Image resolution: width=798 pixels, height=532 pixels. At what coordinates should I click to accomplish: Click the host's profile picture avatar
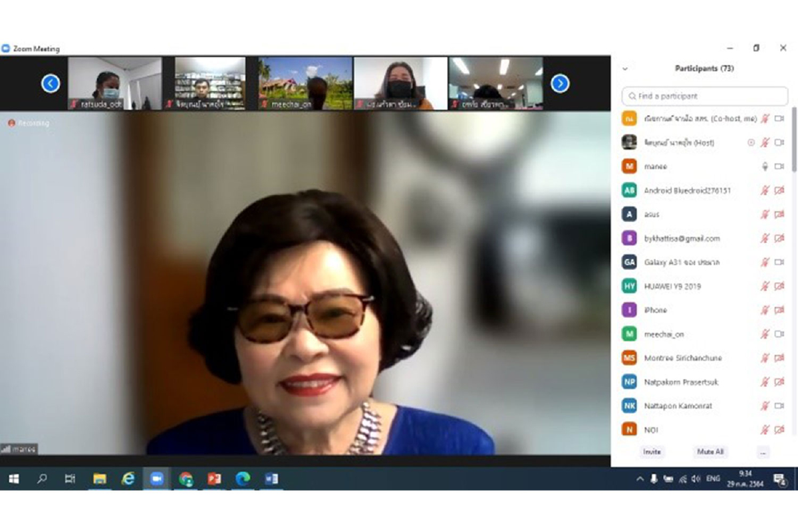pos(629,142)
